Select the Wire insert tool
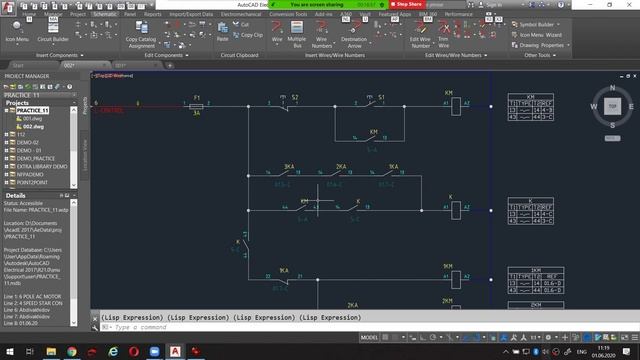The height and width of the screenshot is (360, 640). click(277, 31)
